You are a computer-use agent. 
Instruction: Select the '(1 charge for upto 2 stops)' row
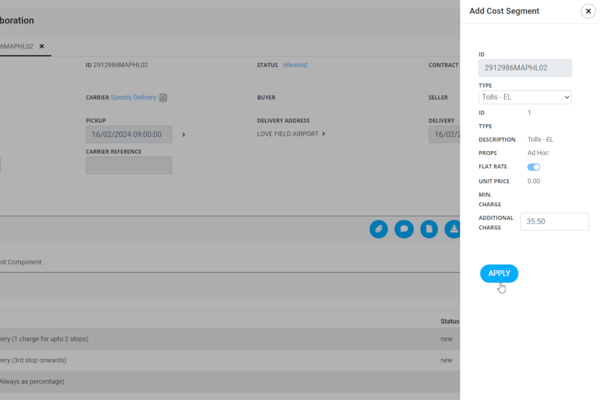(x=230, y=339)
